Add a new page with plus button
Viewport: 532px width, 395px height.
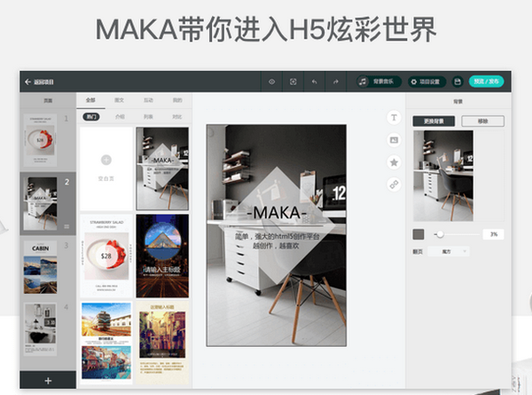pyautogui.click(x=48, y=381)
